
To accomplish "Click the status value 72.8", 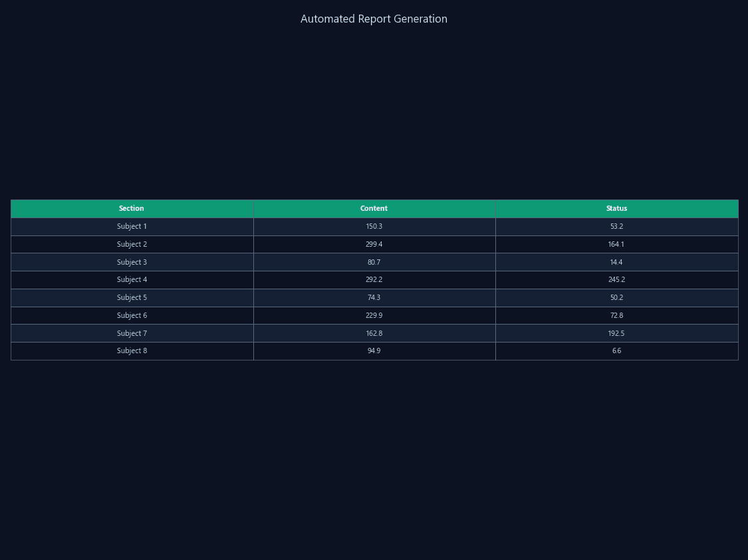I will pos(617,315).
